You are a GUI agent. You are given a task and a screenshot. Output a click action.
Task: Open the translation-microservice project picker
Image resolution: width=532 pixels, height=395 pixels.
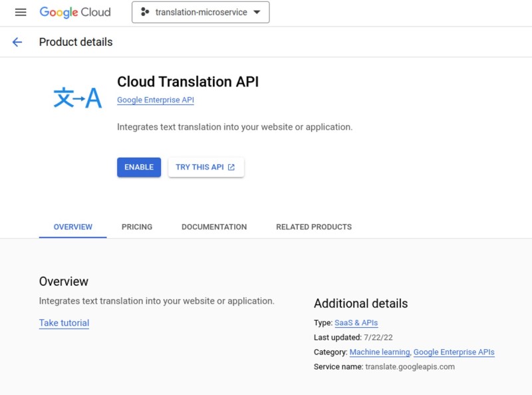pyautogui.click(x=201, y=12)
